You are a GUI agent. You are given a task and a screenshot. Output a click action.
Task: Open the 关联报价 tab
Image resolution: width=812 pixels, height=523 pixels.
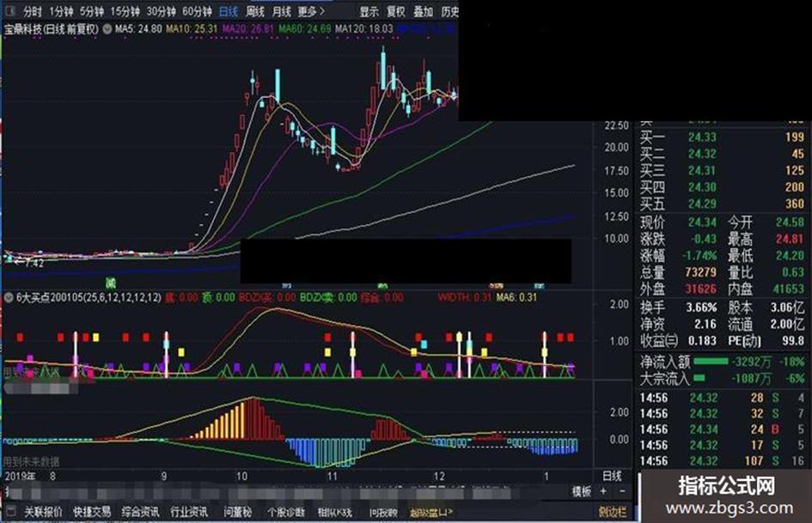(43, 512)
